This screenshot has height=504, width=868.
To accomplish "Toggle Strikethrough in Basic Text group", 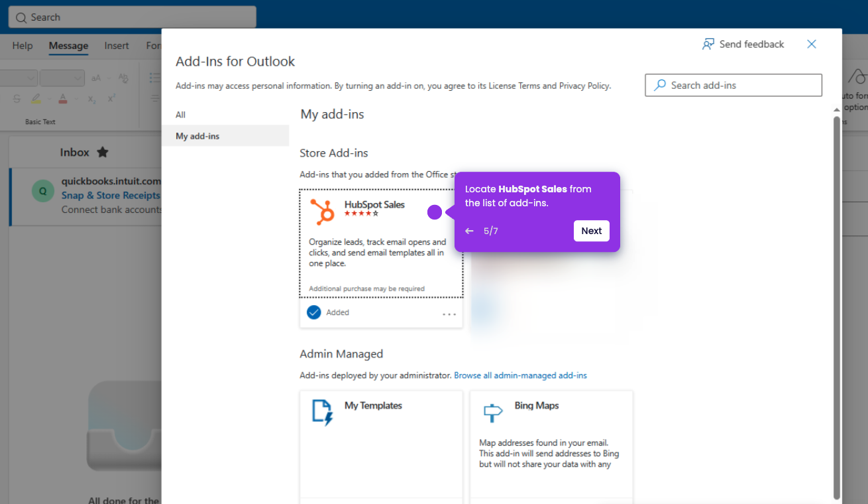I will click(x=17, y=99).
